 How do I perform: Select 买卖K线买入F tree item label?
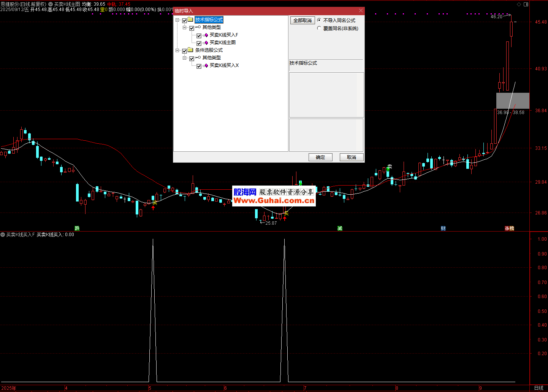coord(224,35)
